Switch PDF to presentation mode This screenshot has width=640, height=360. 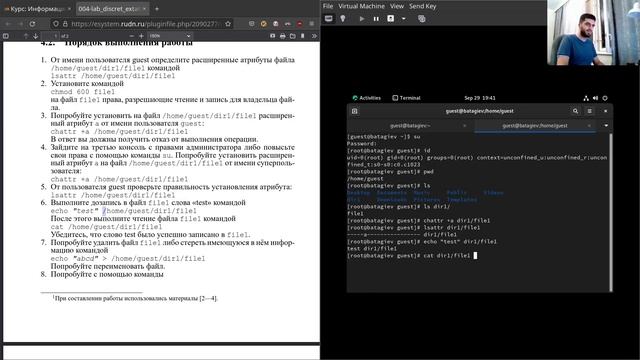coord(273,36)
